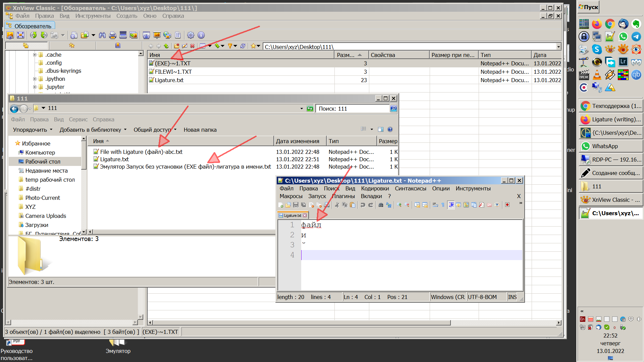Toggle show all characters pilcrow icon
644x362 pixels.
[x=443, y=205]
